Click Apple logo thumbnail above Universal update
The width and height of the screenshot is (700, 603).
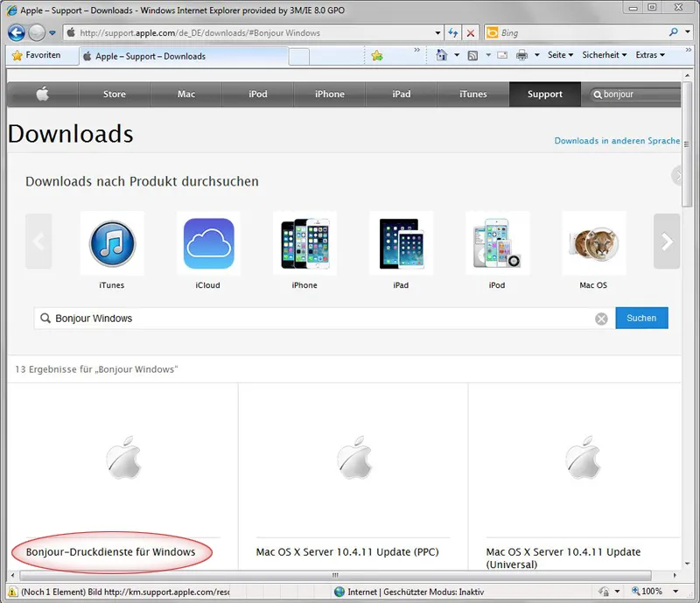click(583, 458)
